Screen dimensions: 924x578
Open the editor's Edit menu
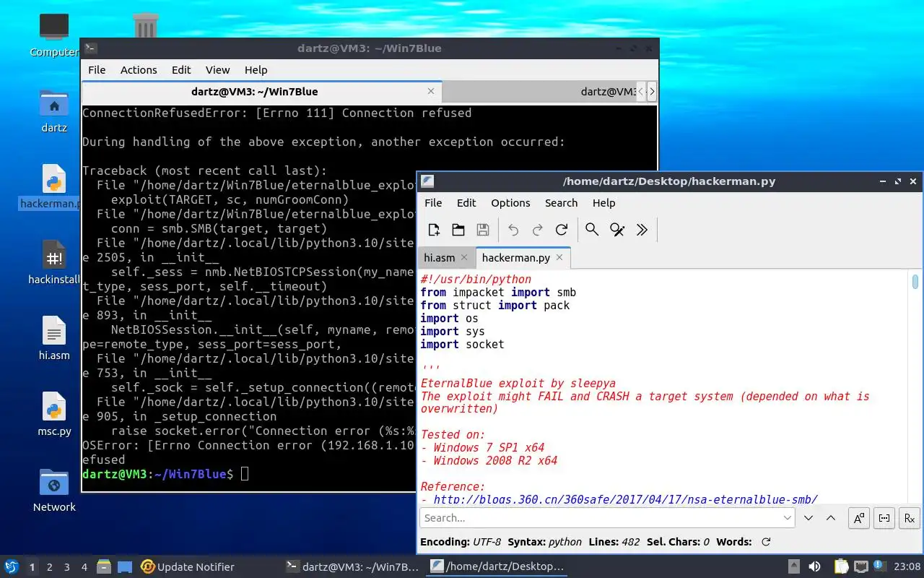click(466, 203)
